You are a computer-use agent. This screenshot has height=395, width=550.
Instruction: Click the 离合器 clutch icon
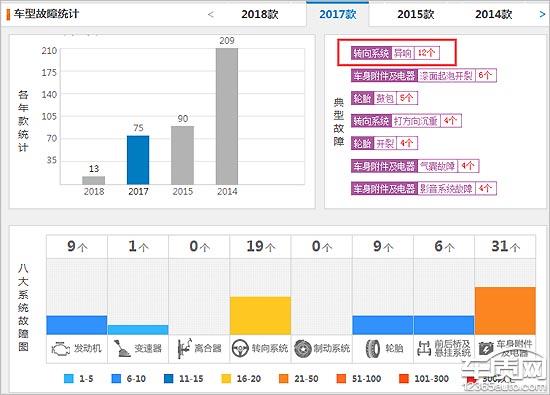[184, 349]
